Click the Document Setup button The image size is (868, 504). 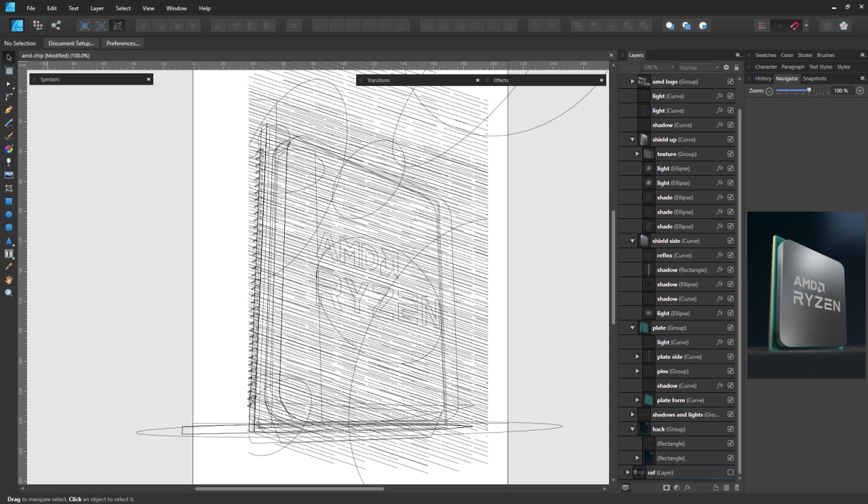pos(71,43)
